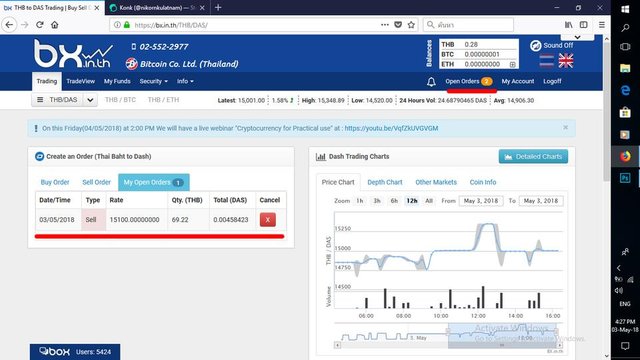Switch to Buy Order tab
640x360 pixels.
[55, 182]
